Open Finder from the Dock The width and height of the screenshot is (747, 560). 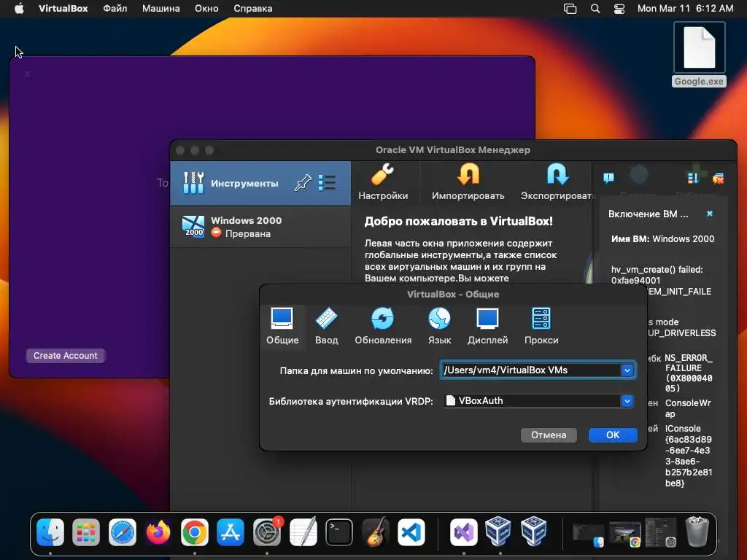point(50,532)
